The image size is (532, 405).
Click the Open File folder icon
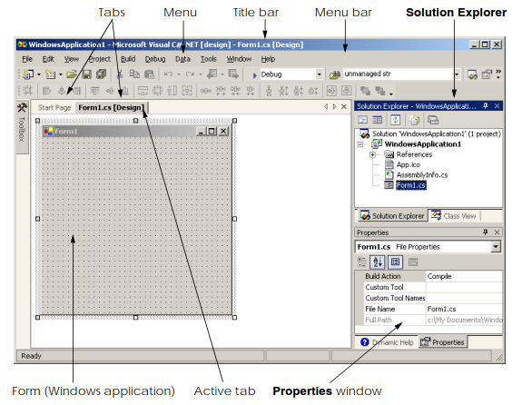(72, 74)
